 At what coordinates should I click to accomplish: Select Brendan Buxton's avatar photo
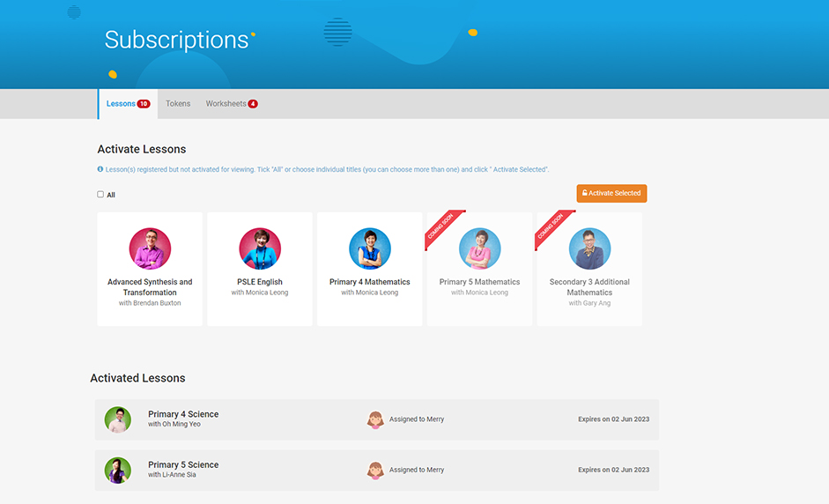coord(150,248)
